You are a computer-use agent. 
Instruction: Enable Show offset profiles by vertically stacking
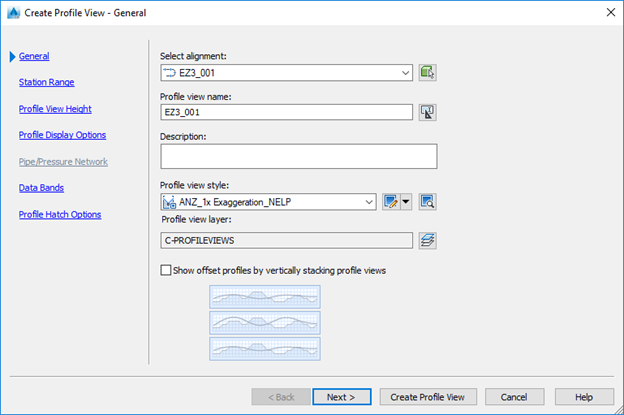pos(166,270)
